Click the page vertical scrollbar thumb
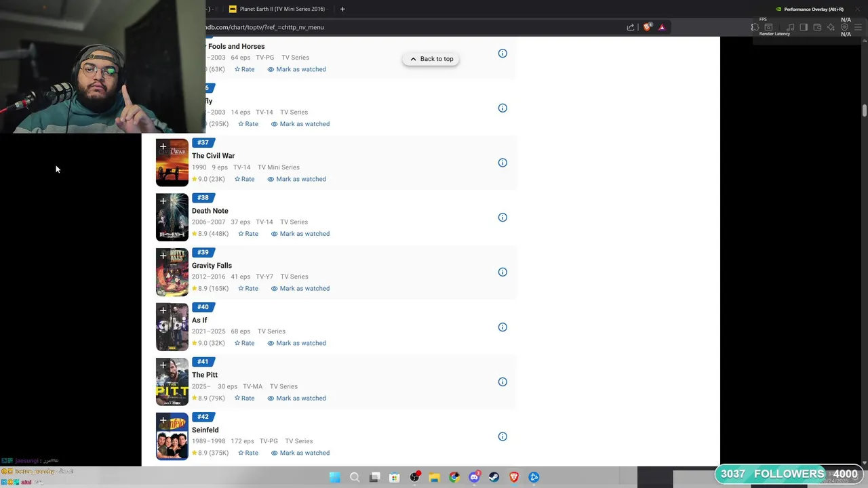Viewport: 868px width, 488px height. click(865, 110)
